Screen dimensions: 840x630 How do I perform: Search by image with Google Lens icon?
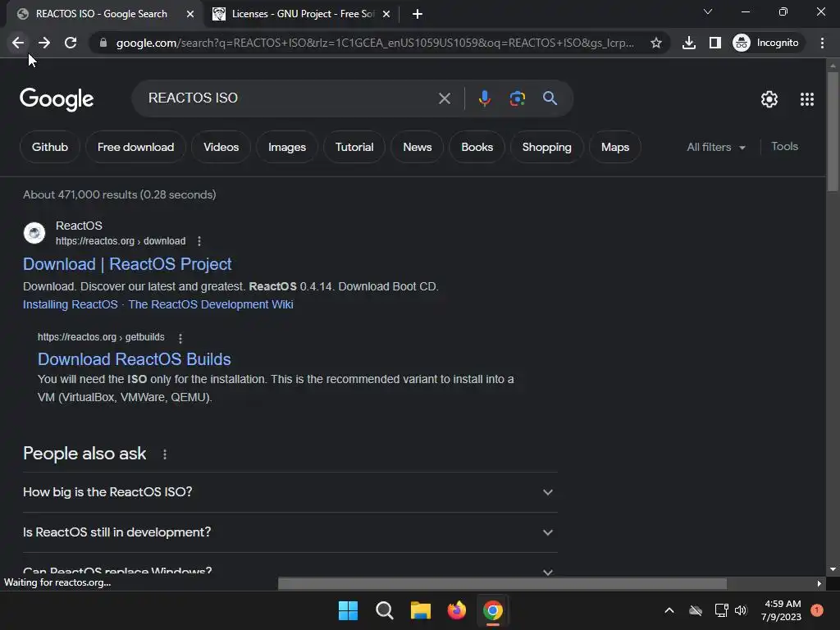point(517,98)
